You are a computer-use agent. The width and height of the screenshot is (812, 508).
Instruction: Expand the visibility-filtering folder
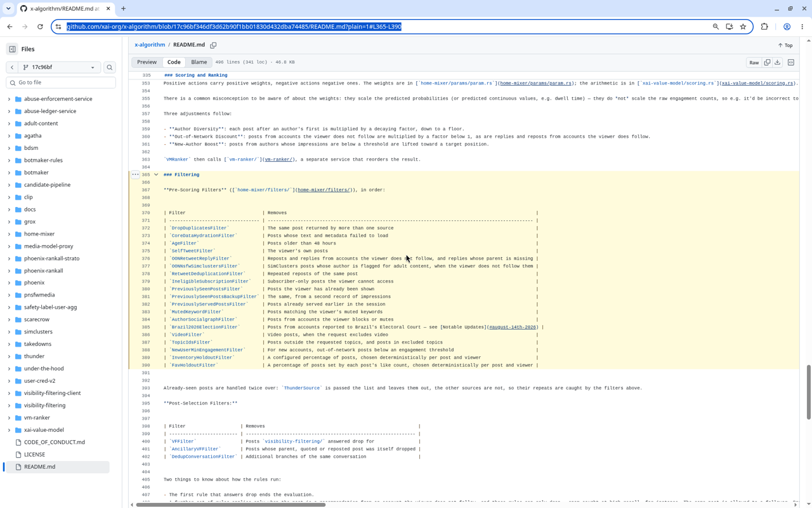(9, 405)
